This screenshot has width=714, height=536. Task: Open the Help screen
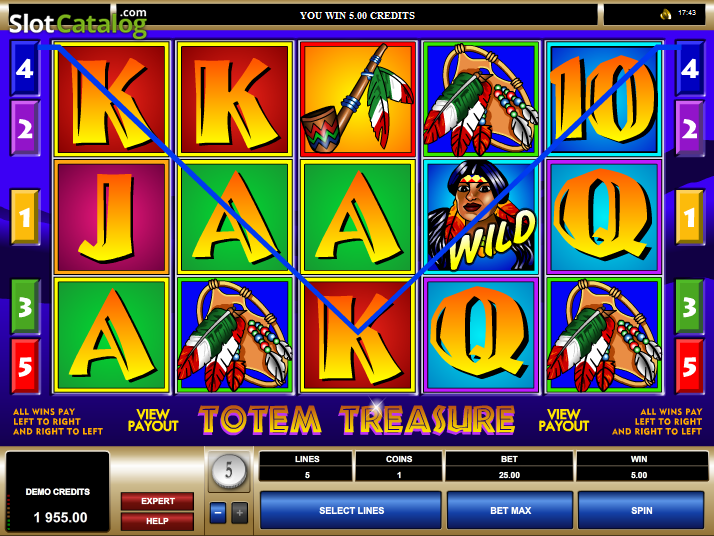pyautogui.click(x=158, y=521)
